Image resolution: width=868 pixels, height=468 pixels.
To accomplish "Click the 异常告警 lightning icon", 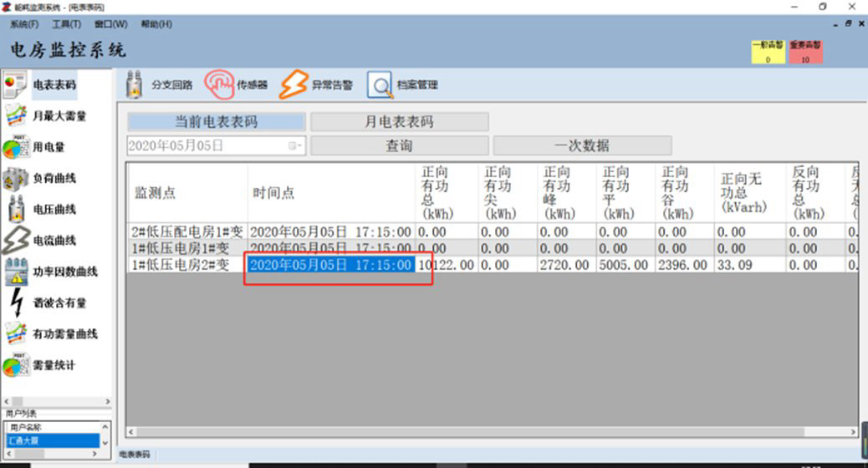I will (294, 84).
